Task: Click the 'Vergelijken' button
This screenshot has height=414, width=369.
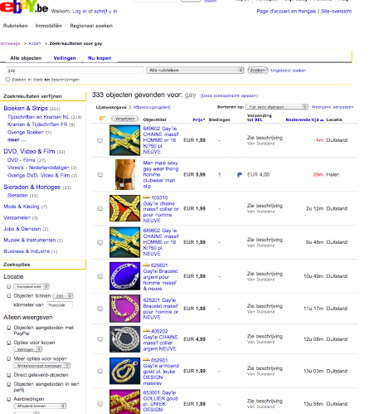Action: [x=125, y=119]
